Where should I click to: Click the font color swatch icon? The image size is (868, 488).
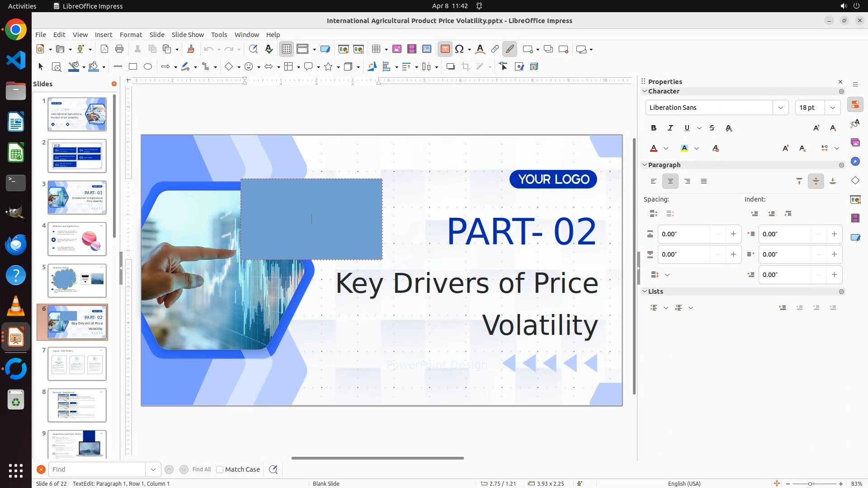[654, 148]
